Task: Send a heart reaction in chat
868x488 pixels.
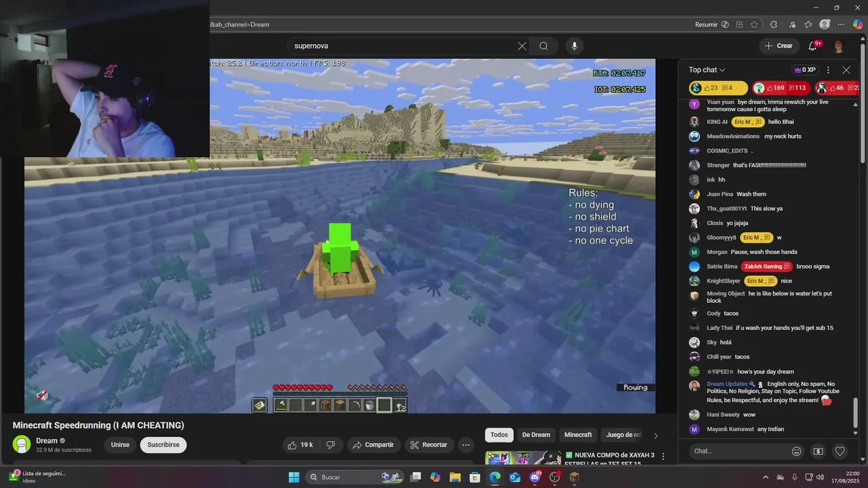Action: pyautogui.click(x=840, y=451)
